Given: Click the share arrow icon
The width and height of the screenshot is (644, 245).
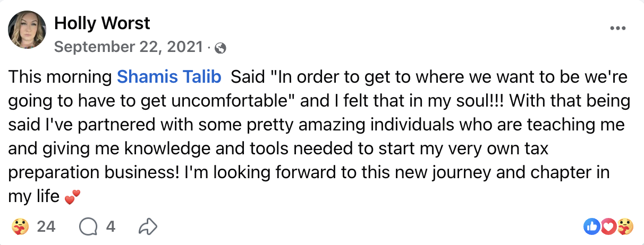Looking at the screenshot, I should [148, 227].
